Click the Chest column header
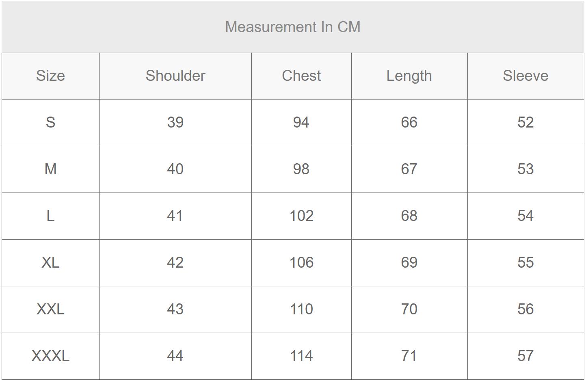The height and width of the screenshot is (383, 588). tap(301, 76)
